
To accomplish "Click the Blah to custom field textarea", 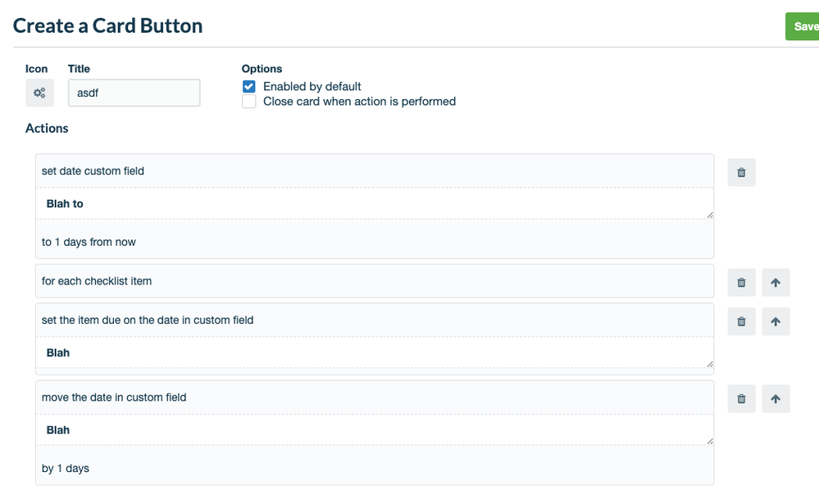I will (x=375, y=204).
